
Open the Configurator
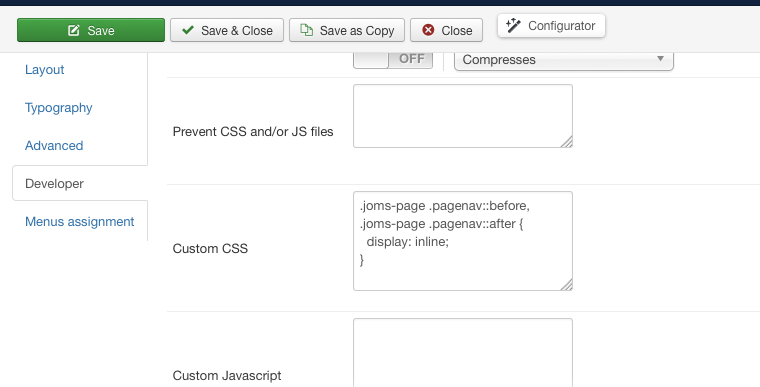(x=551, y=25)
